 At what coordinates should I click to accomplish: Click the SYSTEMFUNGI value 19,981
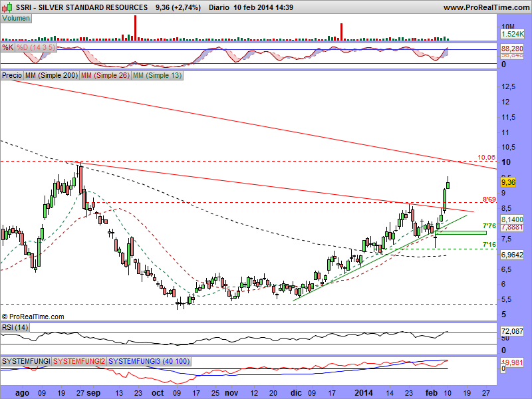pyautogui.click(x=512, y=362)
